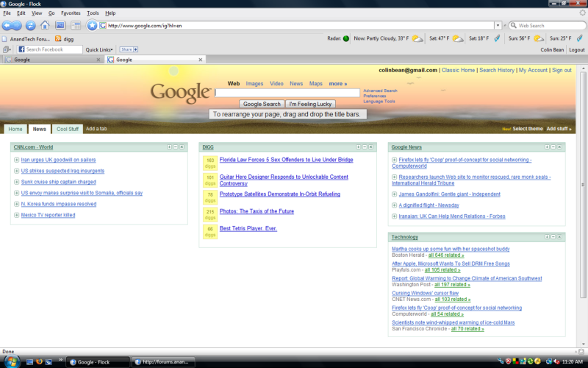Open My World toolbar icon

(x=60, y=26)
